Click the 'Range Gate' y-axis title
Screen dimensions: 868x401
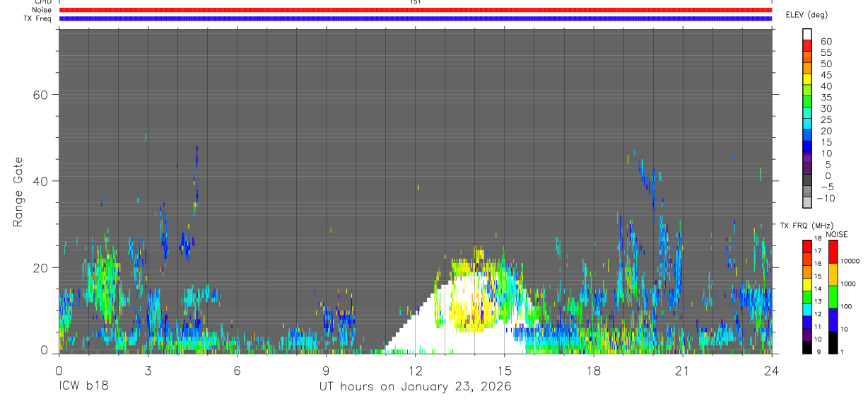[18, 193]
